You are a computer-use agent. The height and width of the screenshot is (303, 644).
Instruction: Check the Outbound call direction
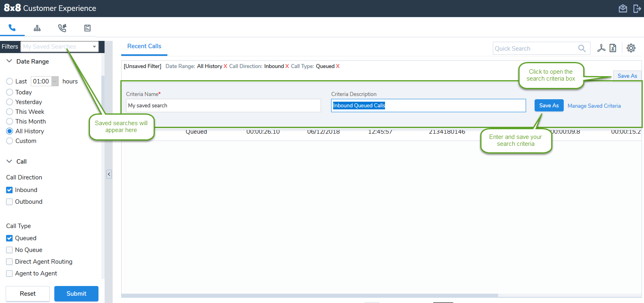tap(9, 202)
